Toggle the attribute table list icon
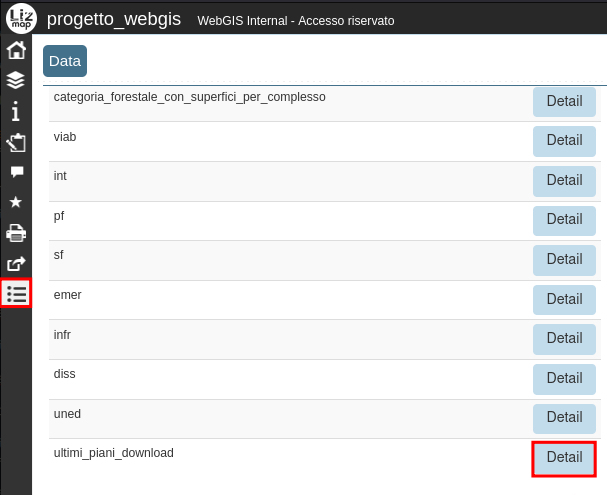Screen dimensions: 607x495 pos(16,293)
